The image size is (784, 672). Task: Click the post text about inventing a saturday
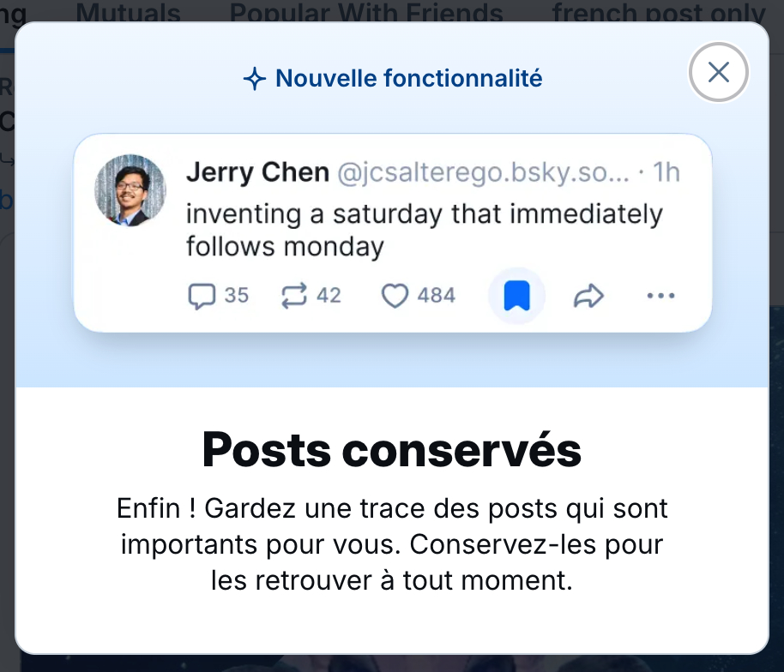[x=424, y=230]
